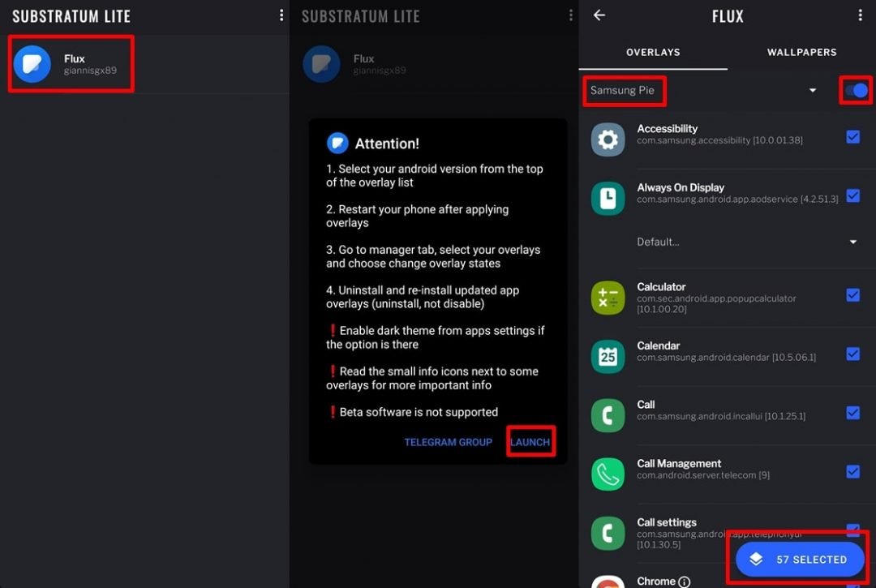The height and width of the screenshot is (588, 876).
Task: Click the Call Management overlay name
Action: (x=679, y=463)
